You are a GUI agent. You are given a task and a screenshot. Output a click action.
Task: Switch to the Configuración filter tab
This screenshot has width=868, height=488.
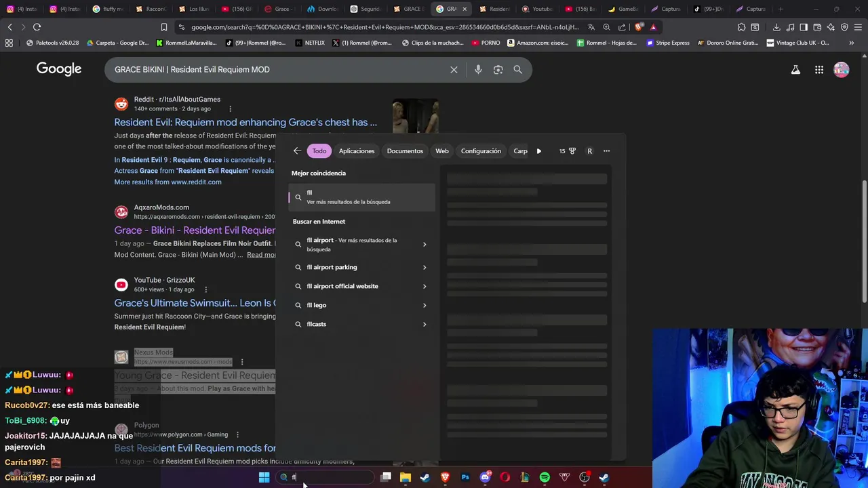coord(481,151)
